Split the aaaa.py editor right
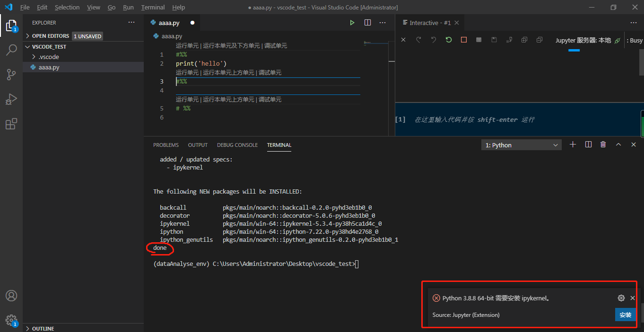The height and width of the screenshot is (332, 644). click(x=367, y=23)
